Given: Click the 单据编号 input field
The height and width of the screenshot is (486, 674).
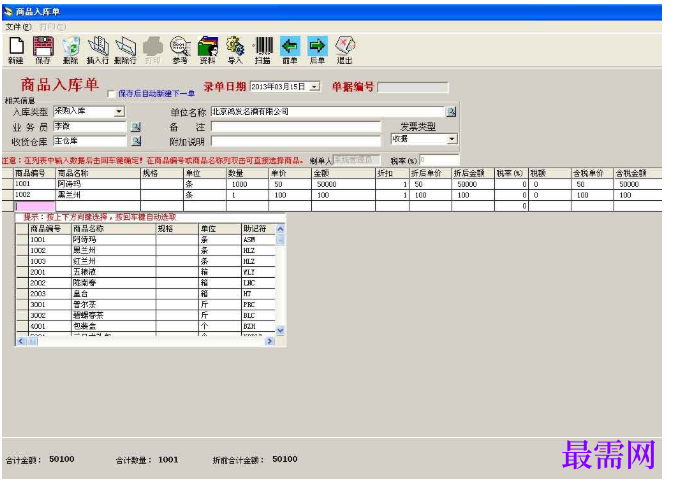Looking at the screenshot, I should [x=413, y=88].
